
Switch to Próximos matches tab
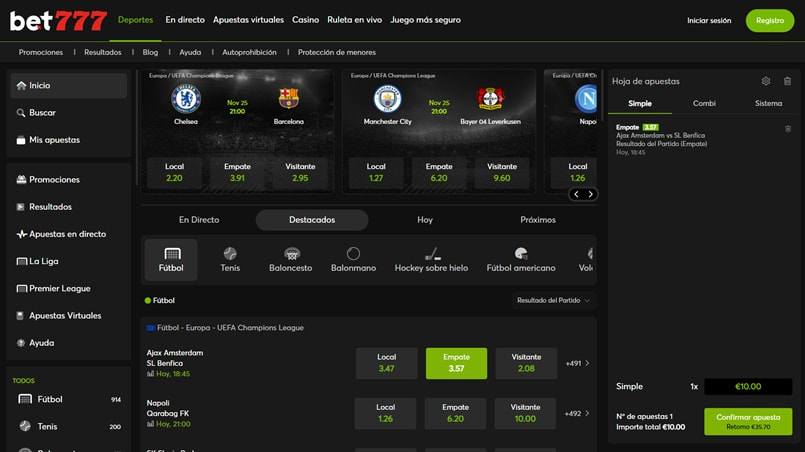(x=538, y=220)
